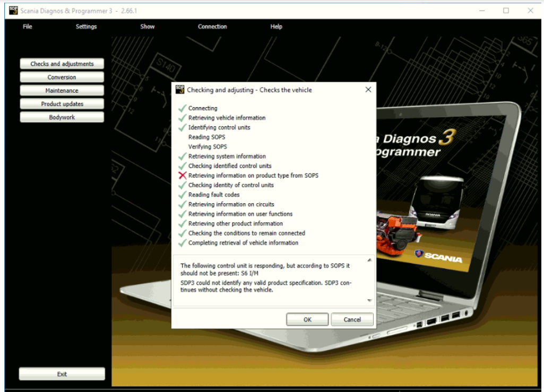Click the 'SDP3 could not identify' message

click(x=266, y=286)
